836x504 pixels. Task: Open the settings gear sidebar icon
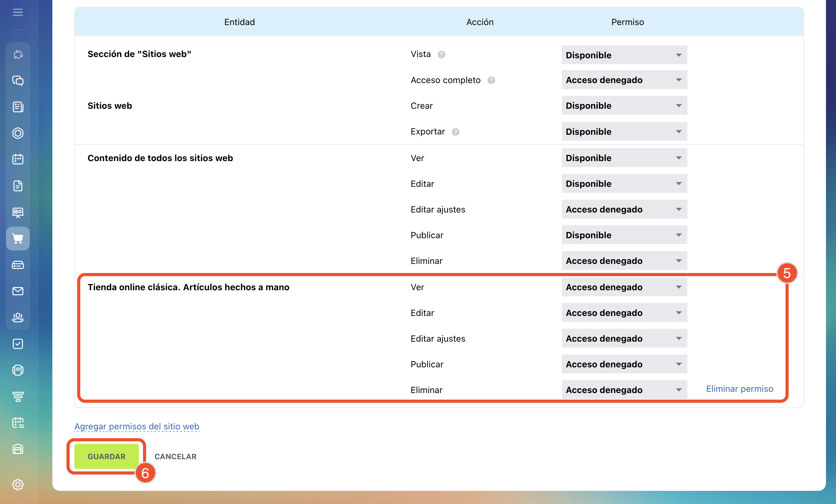click(18, 484)
